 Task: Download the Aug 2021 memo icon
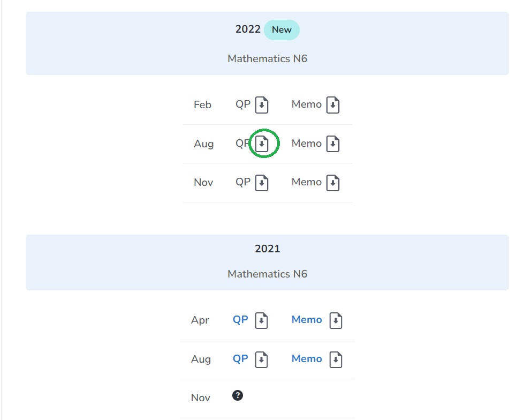[x=336, y=359]
